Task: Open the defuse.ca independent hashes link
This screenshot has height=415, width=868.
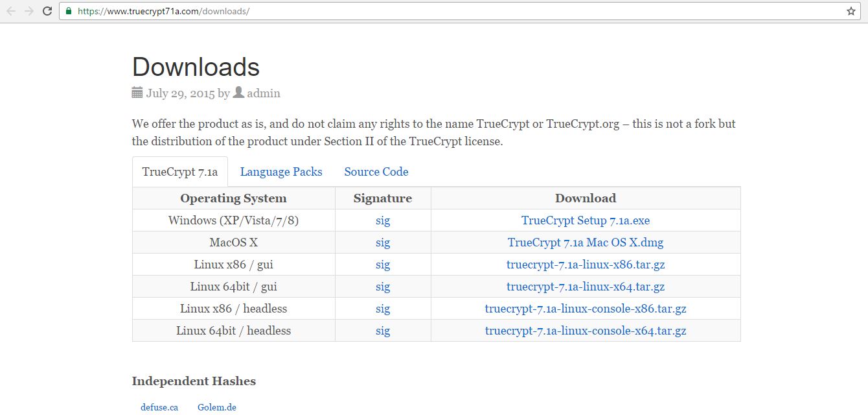Action: [x=159, y=407]
